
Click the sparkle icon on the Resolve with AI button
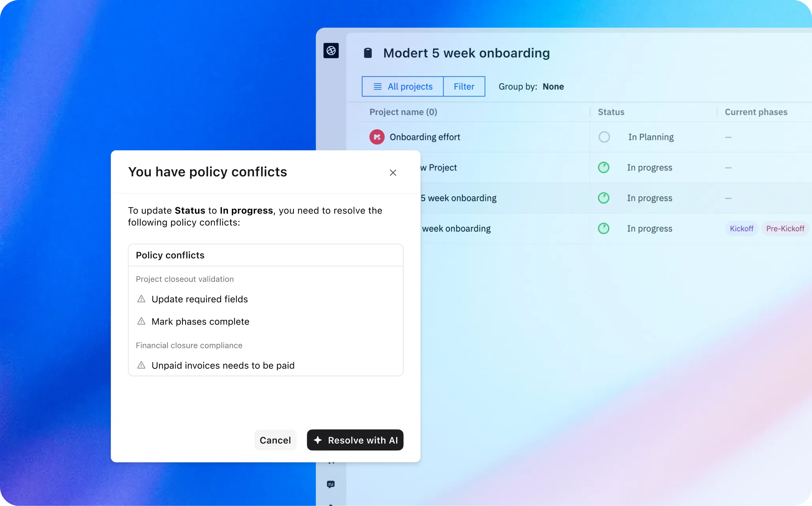[x=318, y=440]
